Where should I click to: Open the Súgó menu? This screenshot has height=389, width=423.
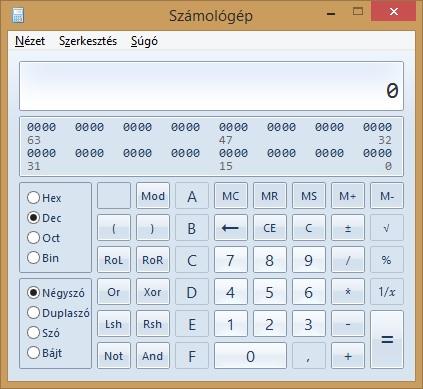pyautogui.click(x=144, y=41)
